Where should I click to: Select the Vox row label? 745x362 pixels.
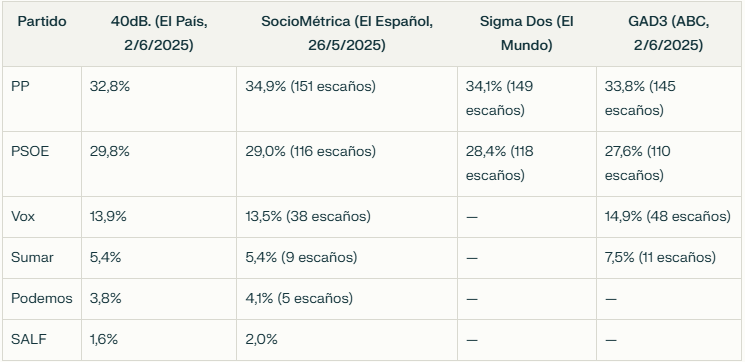coord(23,217)
